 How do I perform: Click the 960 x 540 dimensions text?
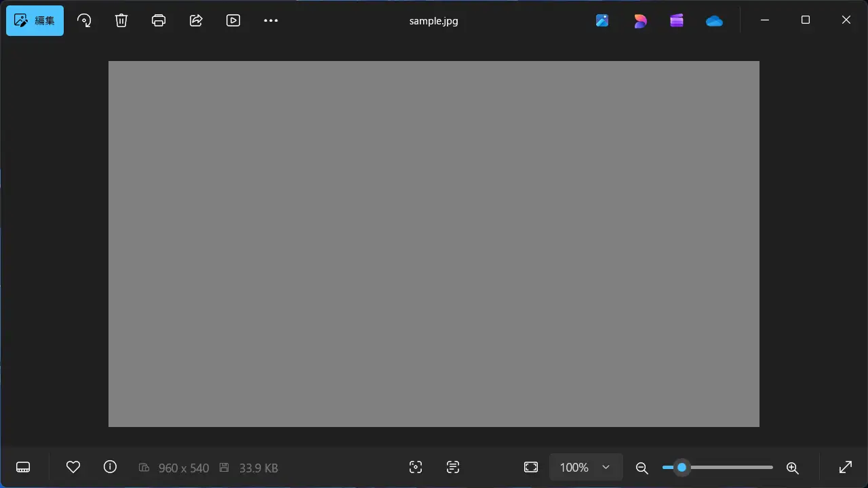point(183,468)
